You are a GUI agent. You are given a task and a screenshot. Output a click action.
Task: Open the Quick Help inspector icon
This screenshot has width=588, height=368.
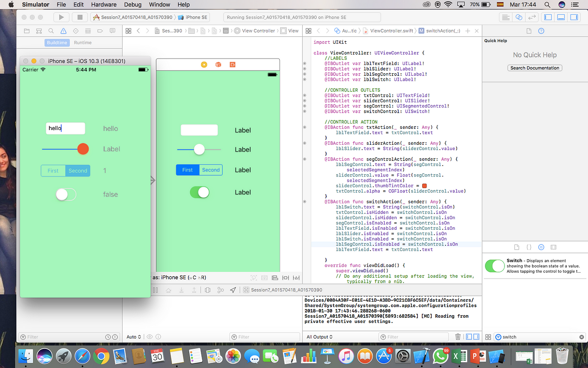(x=541, y=31)
